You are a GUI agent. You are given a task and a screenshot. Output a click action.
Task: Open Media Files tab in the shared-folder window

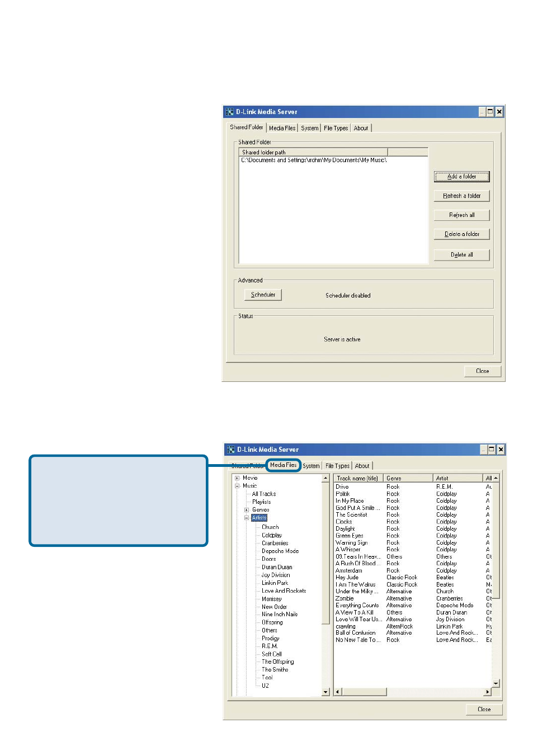coord(282,128)
